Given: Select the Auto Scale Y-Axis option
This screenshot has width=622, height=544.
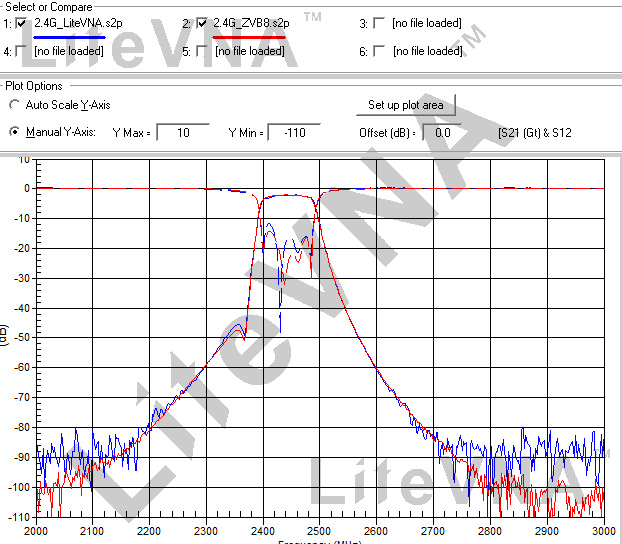Looking at the screenshot, I should (15, 105).
